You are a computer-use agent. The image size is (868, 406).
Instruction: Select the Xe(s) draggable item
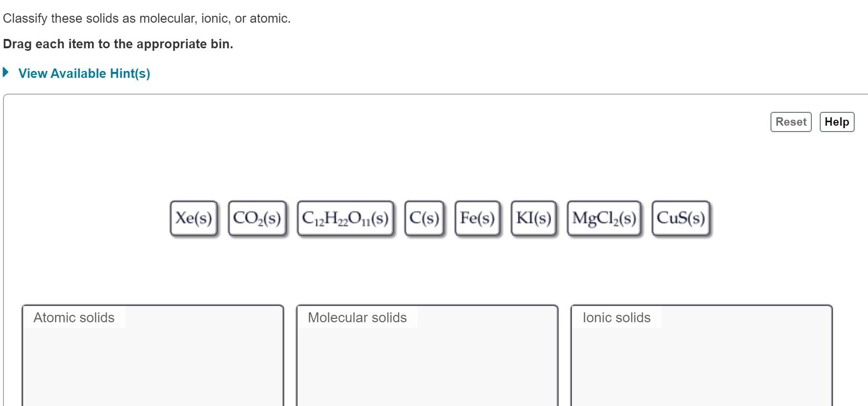tap(194, 217)
